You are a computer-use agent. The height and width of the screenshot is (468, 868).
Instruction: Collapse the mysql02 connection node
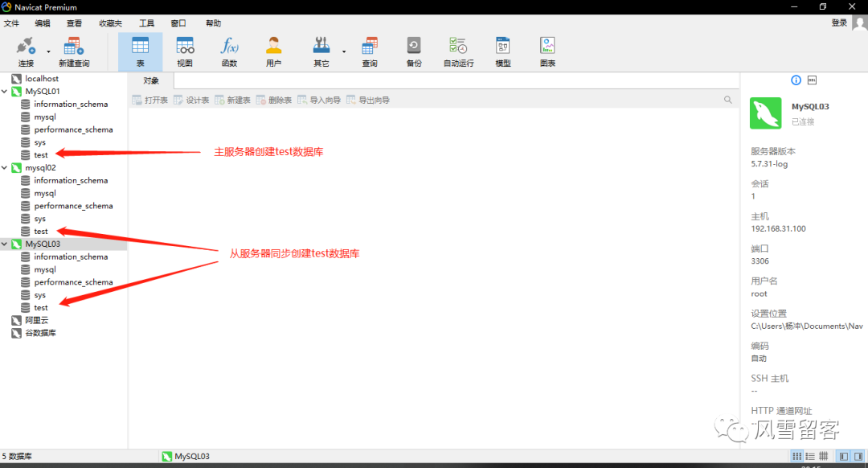pyautogui.click(x=5, y=168)
